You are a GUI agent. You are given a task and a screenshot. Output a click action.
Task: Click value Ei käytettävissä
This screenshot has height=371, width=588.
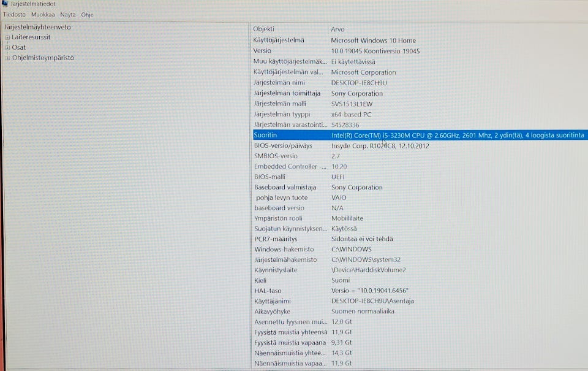point(353,61)
